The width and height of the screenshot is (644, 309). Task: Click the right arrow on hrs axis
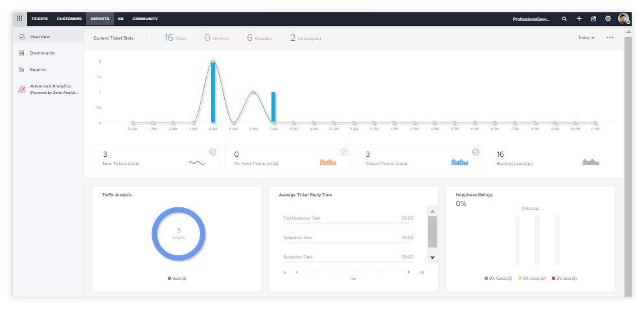point(408,272)
